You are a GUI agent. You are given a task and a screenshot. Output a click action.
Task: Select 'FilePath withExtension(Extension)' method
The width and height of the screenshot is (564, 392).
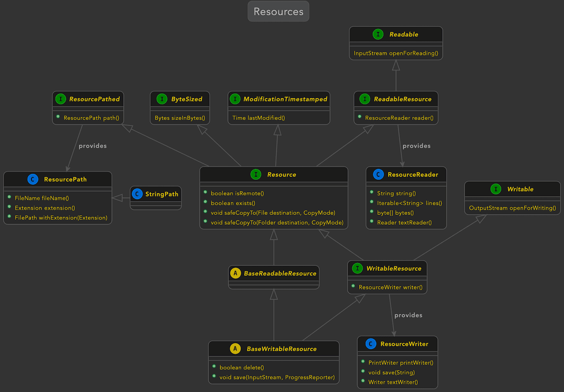click(x=61, y=218)
